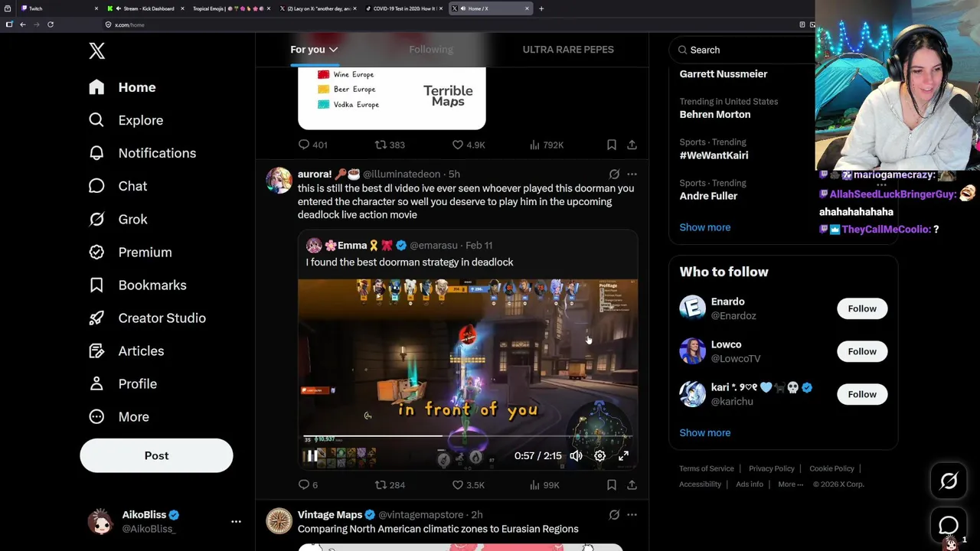Reply to aurora's post

point(308,485)
